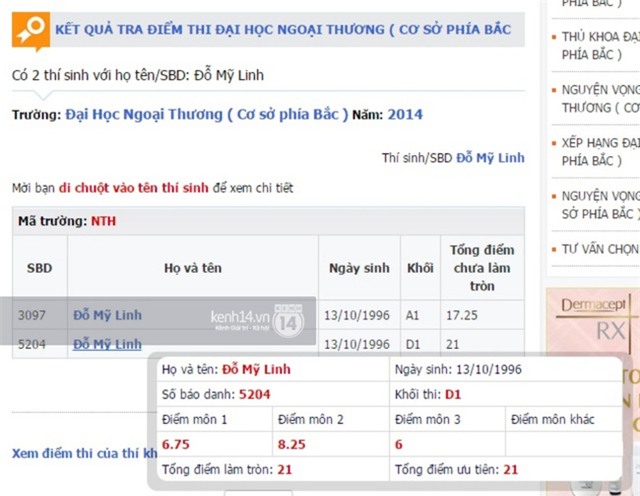The height and width of the screenshot is (496, 640).
Task: Open XẾP HẠNG ĐẠI sidebar menu item
Action: point(599,151)
